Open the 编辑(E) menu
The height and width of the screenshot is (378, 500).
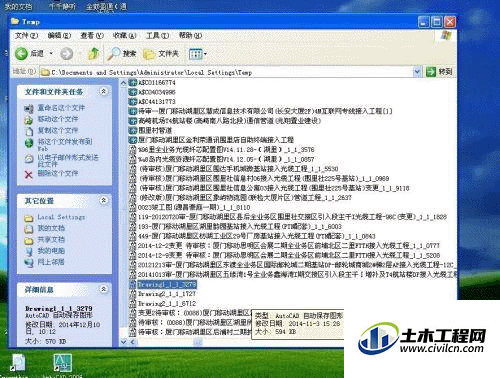click(x=59, y=35)
